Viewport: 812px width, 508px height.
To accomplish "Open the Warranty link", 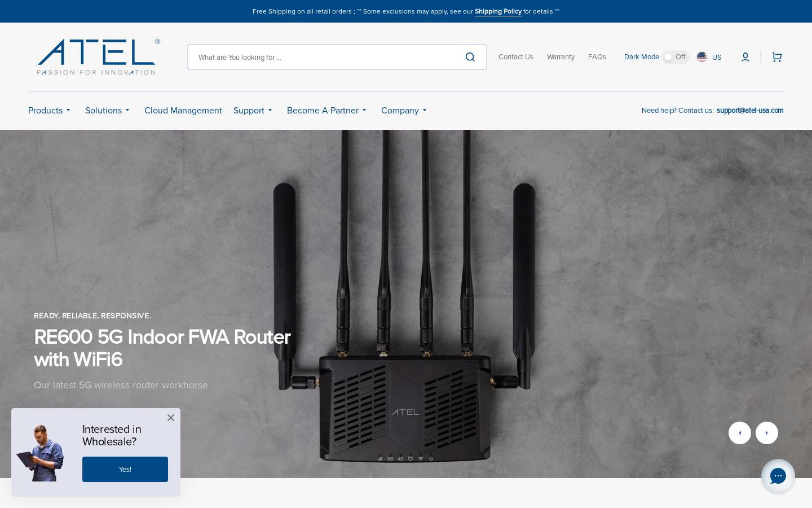I will [x=561, y=57].
